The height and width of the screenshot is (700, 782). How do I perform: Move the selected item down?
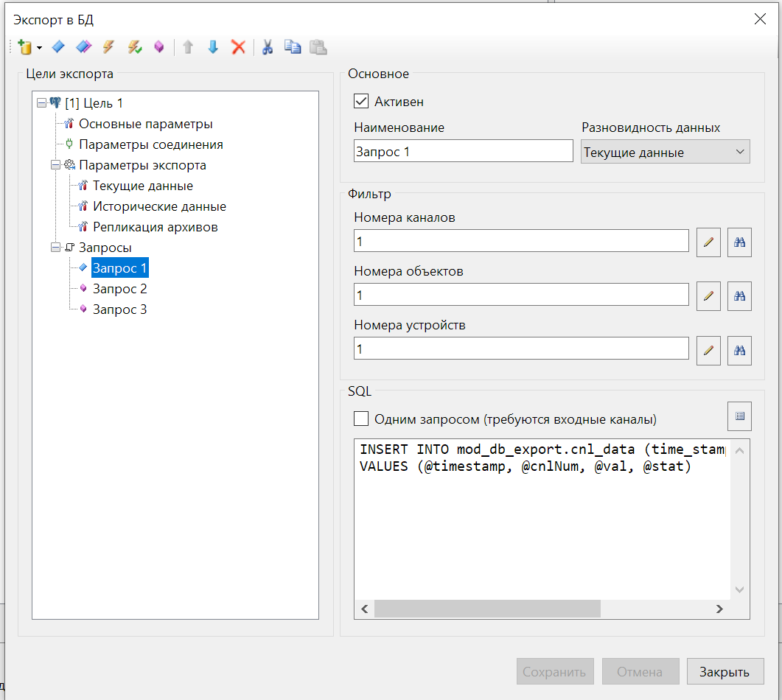(x=213, y=47)
